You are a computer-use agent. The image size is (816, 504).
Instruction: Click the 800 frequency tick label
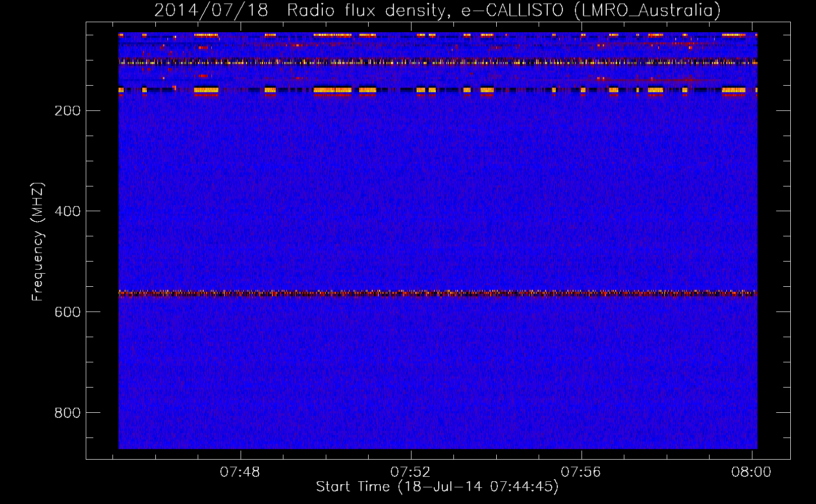click(68, 413)
